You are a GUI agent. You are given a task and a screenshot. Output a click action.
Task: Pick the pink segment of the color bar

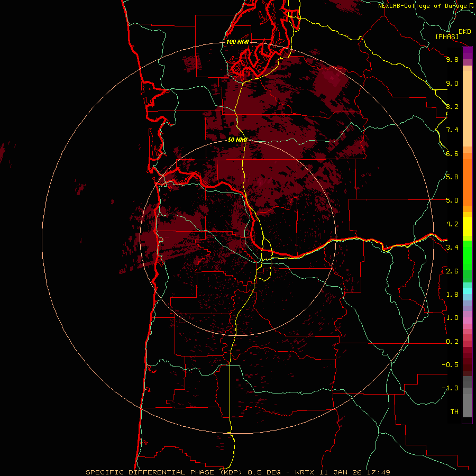[x=467, y=321]
